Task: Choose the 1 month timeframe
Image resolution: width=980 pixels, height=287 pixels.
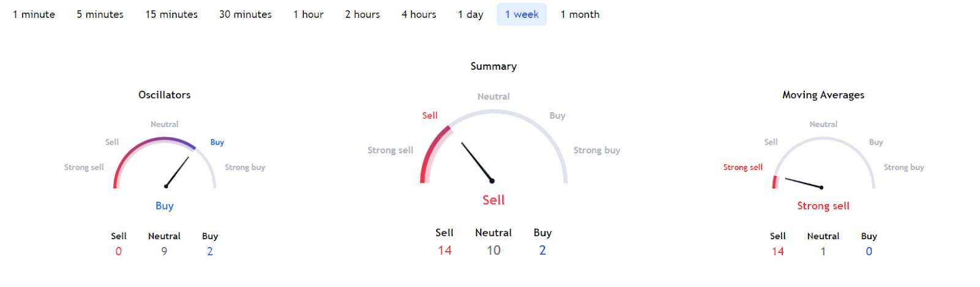Action: [579, 14]
